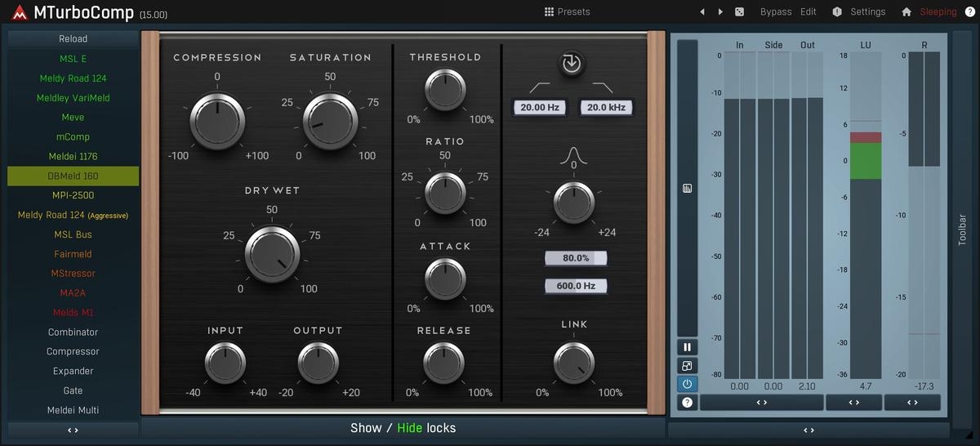Expand the preset list bottom arrows
The image size is (980, 446).
pyautogui.click(x=73, y=430)
